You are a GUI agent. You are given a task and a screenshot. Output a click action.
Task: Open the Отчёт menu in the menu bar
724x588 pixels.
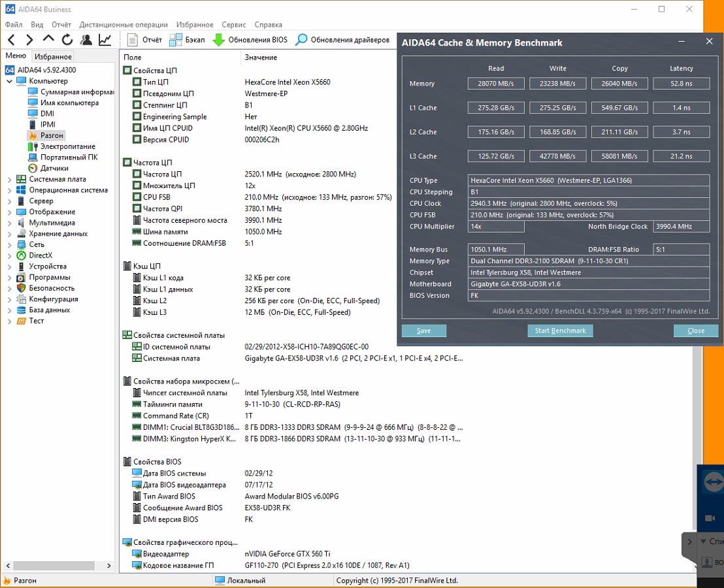point(61,24)
